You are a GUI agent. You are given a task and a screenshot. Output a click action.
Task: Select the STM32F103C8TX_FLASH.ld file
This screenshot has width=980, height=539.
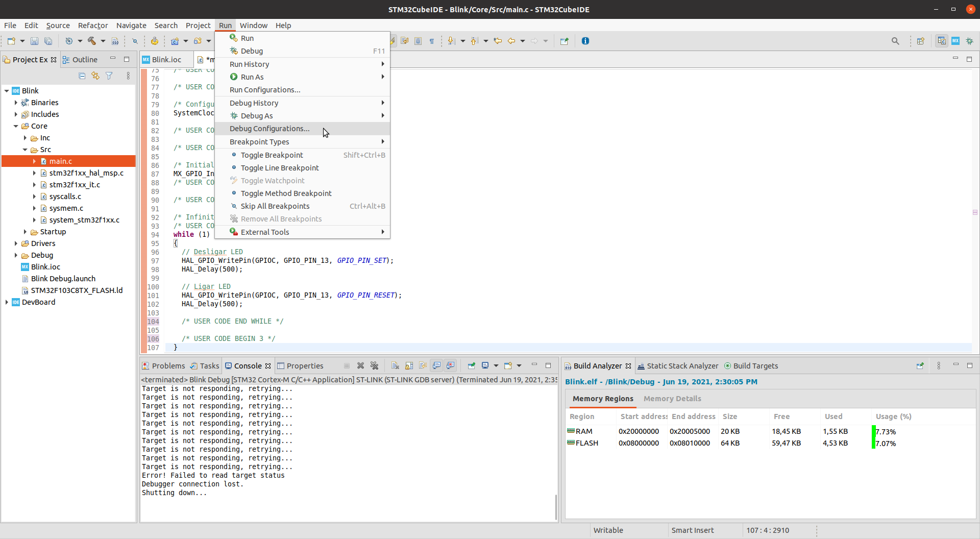pyautogui.click(x=72, y=290)
